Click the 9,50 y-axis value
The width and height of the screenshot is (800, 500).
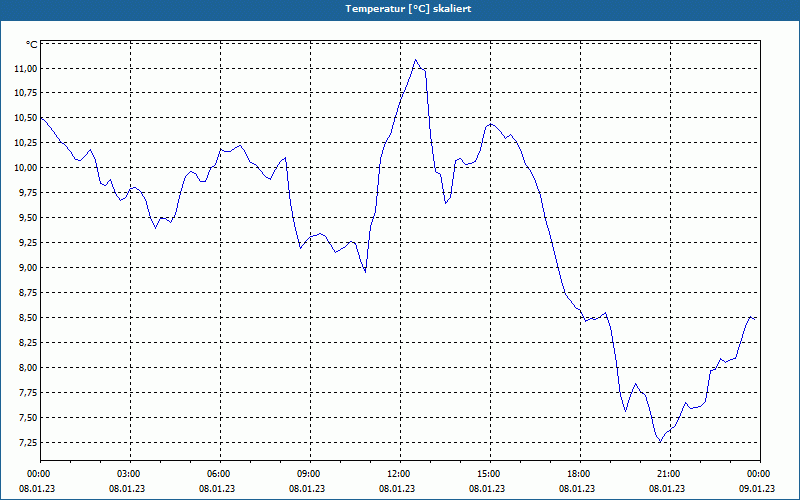[28, 218]
